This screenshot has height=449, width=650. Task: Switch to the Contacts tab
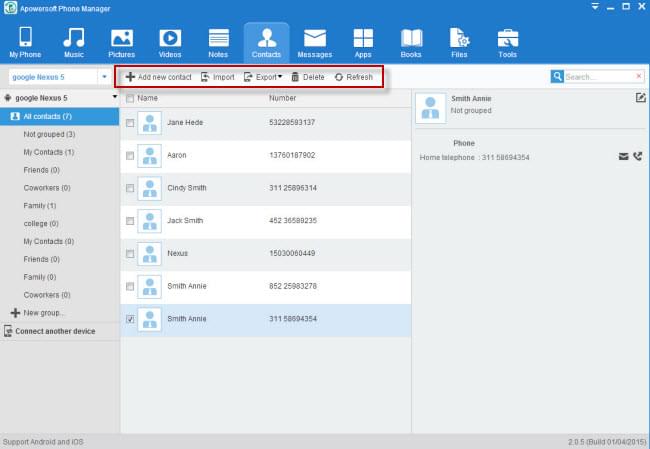[267, 43]
